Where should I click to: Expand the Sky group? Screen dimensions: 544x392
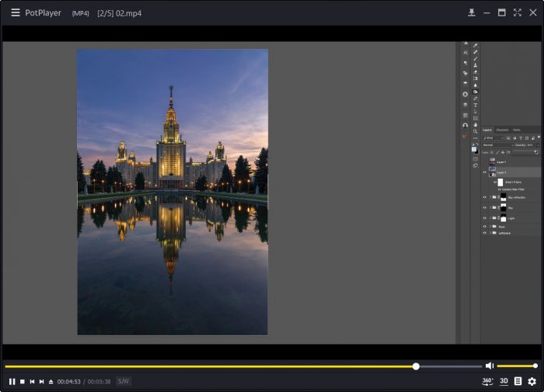[490, 207]
